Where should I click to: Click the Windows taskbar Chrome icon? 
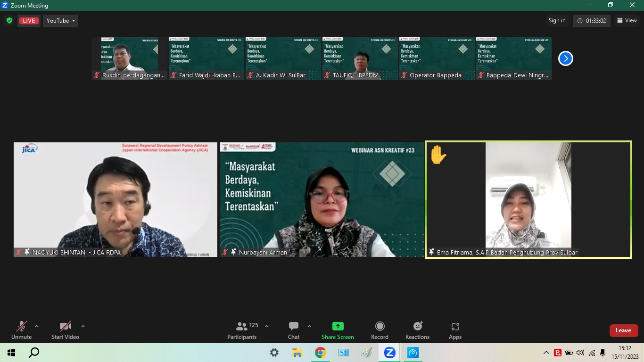coord(321,353)
